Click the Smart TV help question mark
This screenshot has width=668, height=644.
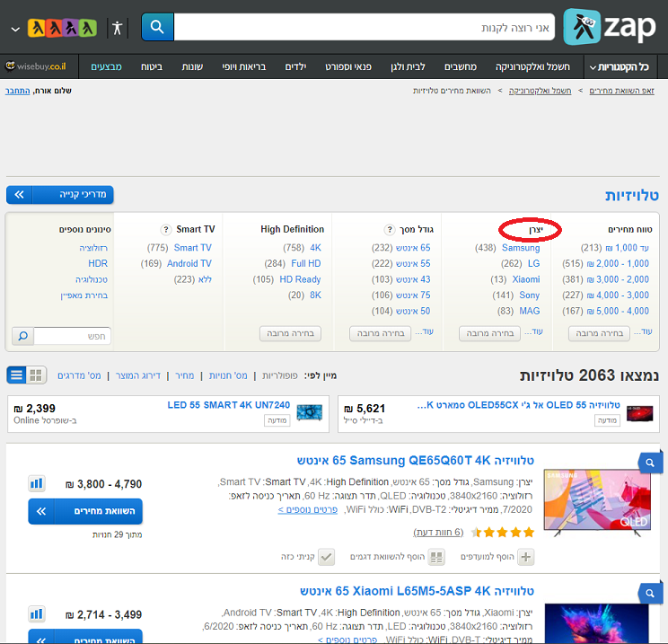point(164,229)
